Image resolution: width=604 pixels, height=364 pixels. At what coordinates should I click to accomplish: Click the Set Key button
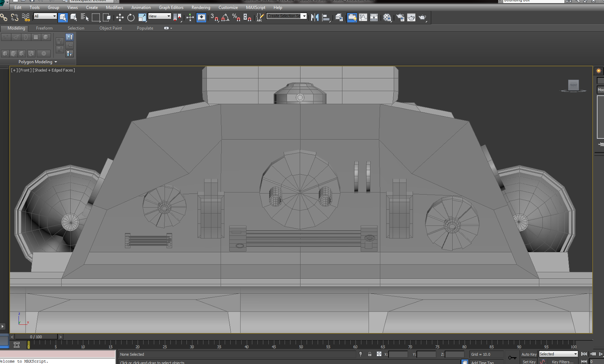(528, 361)
